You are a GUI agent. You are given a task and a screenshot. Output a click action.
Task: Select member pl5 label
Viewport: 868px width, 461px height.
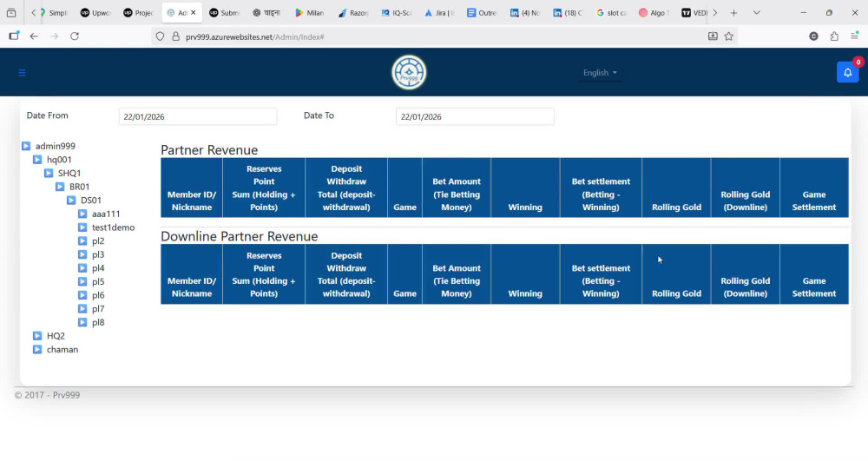[99, 281]
